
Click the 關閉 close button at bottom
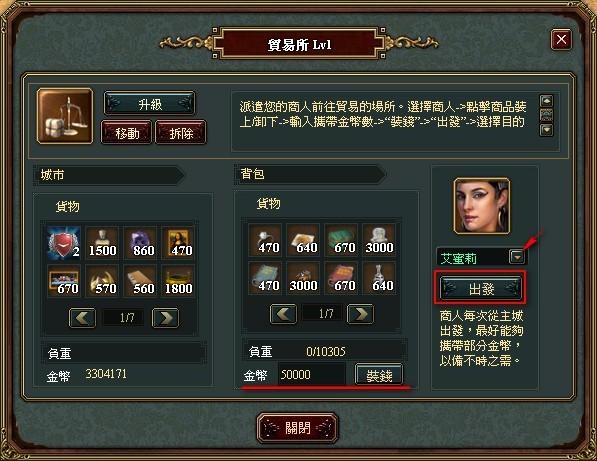coord(298,428)
